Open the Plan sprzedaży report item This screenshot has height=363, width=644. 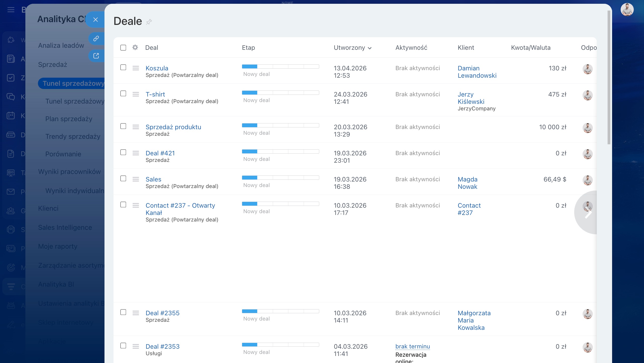tap(69, 119)
